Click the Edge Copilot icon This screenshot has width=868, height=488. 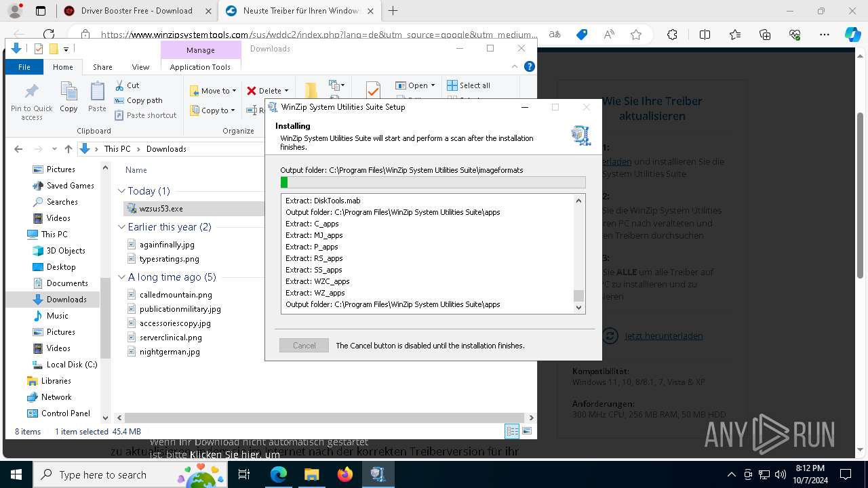[x=852, y=35]
